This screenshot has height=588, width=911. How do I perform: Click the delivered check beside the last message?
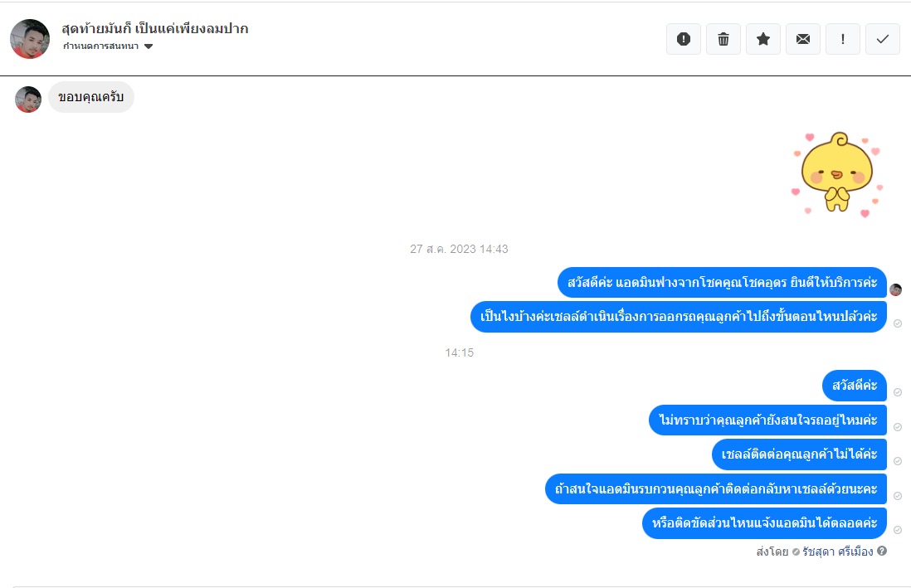(898, 530)
